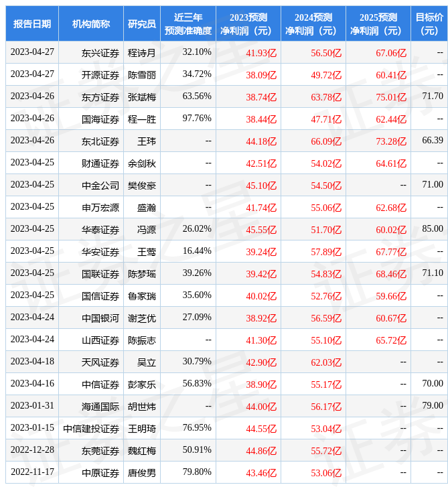Click the 41.93亿 2023 profit value
The image size is (448, 489).
tap(261, 53)
